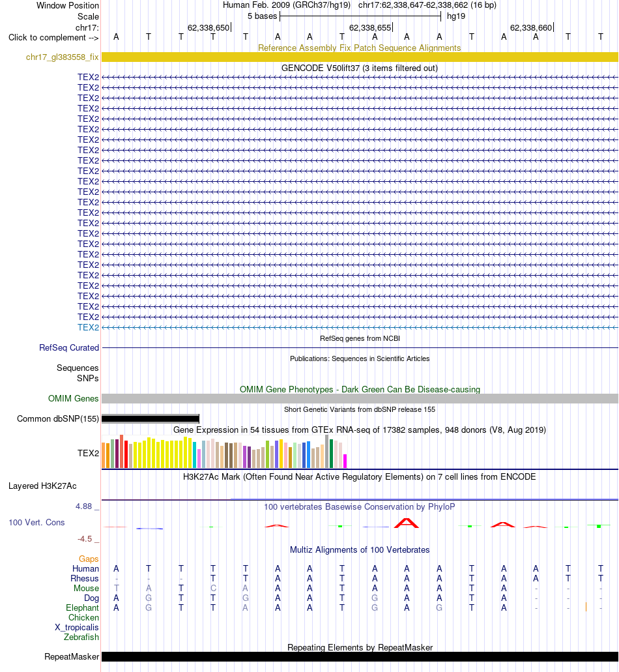Image resolution: width=619 pixels, height=672 pixels.
Task: Open 'Publications: Sequences in Scientific Articles' title
Action: (360, 358)
